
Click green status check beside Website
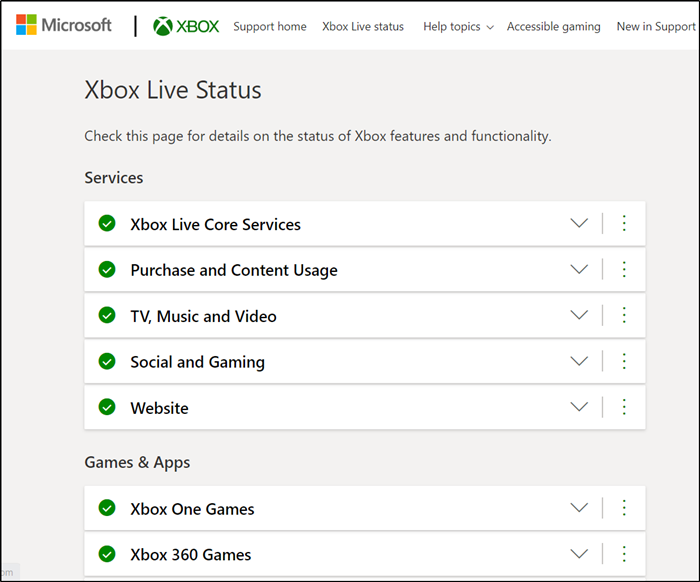(107, 408)
